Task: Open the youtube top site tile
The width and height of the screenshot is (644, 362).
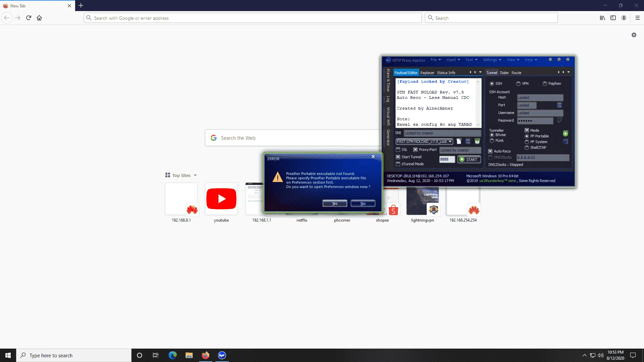Action: [221, 199]
